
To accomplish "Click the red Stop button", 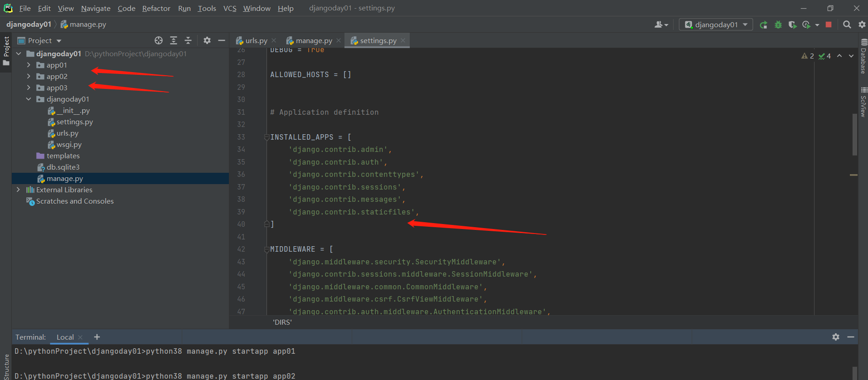I will (x=829, y=24).
